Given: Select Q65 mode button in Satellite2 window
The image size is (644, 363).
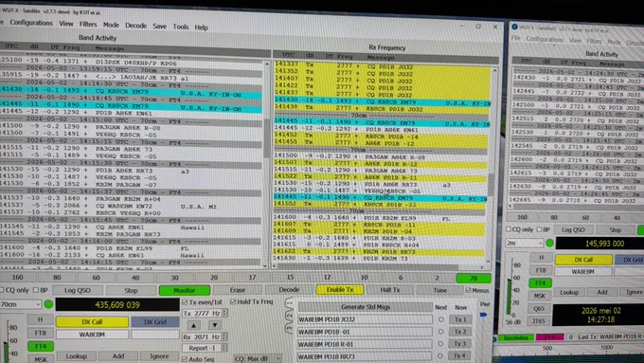Looking at the screenshot, I should pos(539,308).
